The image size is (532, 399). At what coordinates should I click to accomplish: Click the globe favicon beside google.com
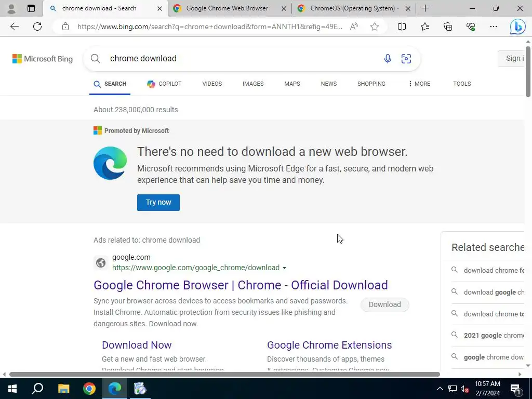pos(101,262)
